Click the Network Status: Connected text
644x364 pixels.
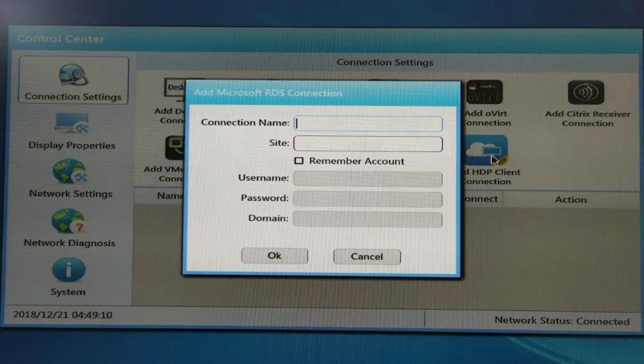562,321
